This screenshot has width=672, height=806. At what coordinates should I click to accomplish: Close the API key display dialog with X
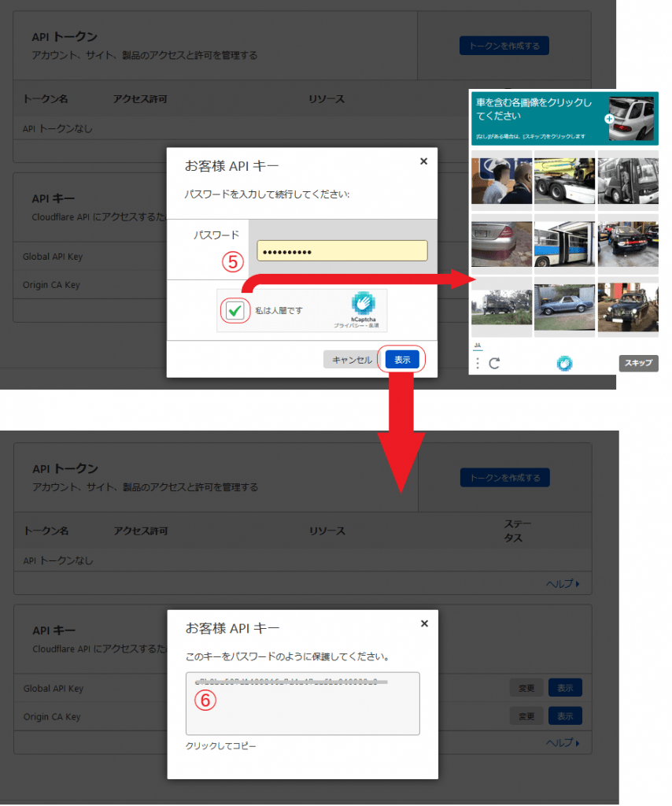[x=424, y=623]
